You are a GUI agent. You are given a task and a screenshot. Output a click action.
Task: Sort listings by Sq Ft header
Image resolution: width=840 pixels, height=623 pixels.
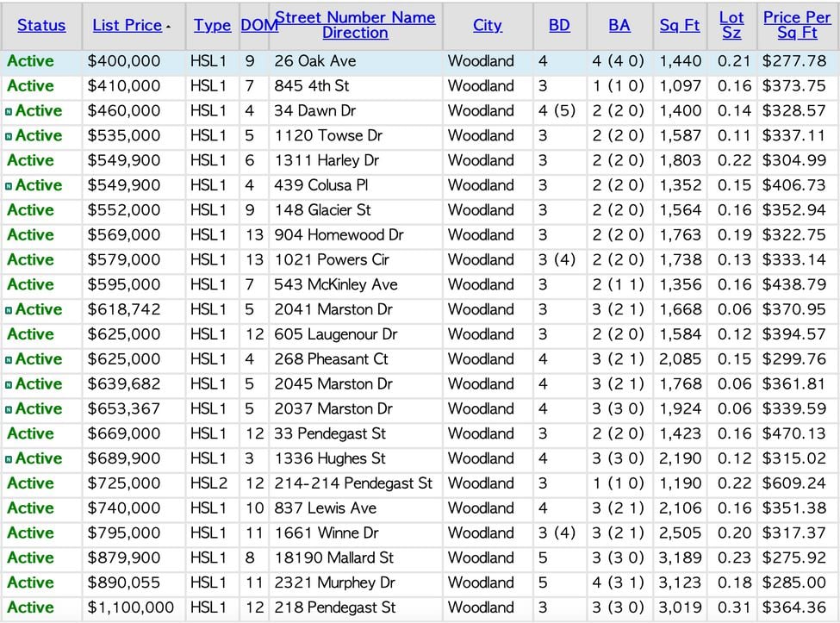point(679,25)
